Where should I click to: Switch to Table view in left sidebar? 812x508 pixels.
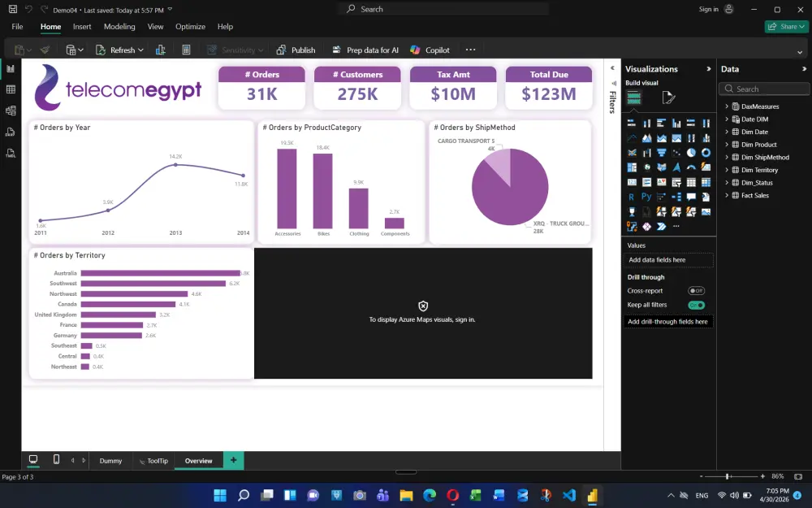(11, 89)
